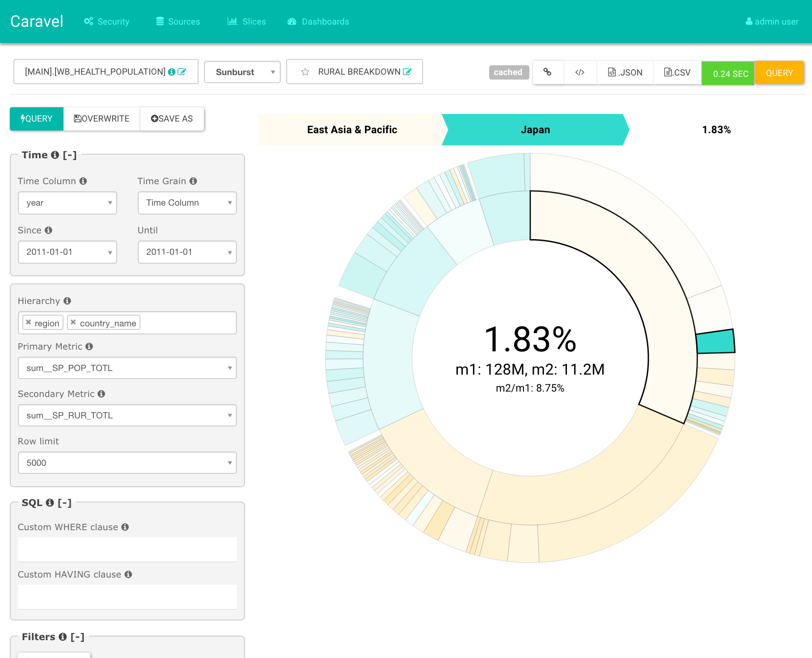Image resolution: width=812 pixels, height=658 pixels.
Task: Click the highlighted teal Japan segment
Action: pos(715,342)
